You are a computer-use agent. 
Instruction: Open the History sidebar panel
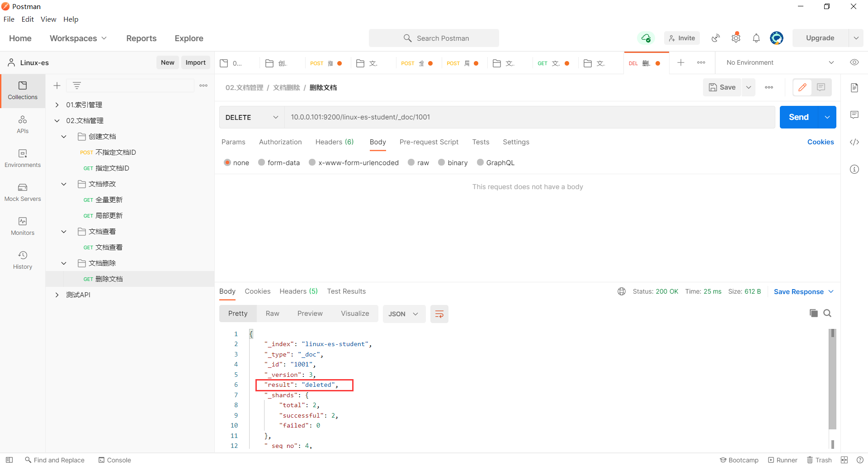coord(23,260)
